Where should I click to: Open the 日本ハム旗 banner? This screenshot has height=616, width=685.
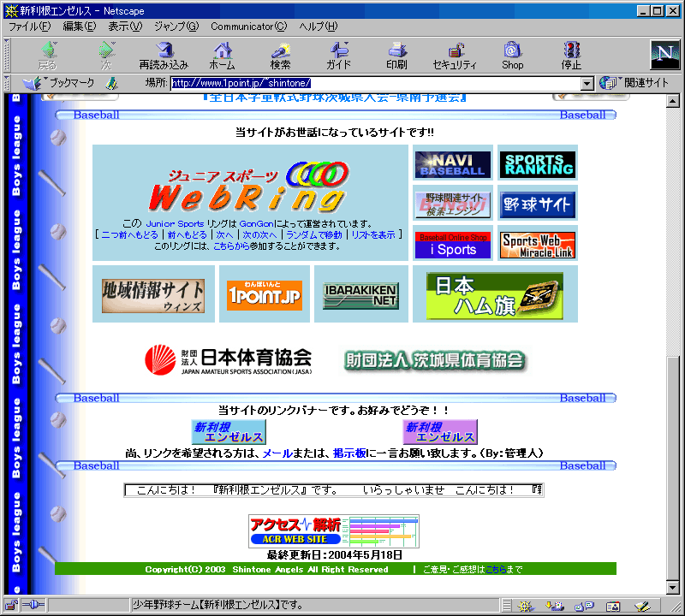[x=495, y=295]
